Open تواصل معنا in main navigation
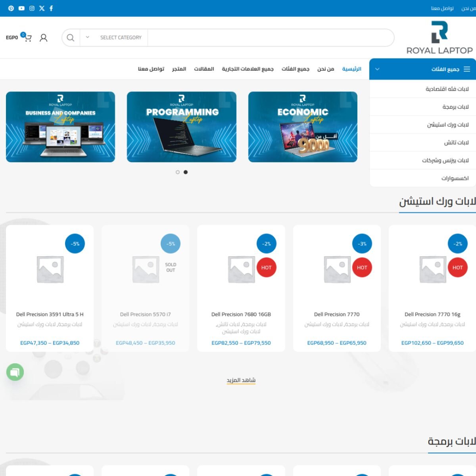The width and height of the screenshot is (476, 476). pos(151,69)
